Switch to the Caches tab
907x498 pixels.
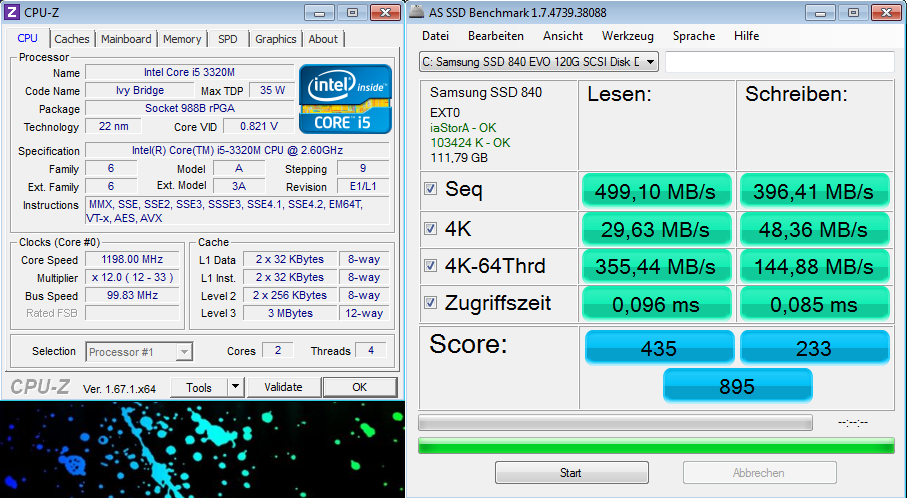click(x=72, y=39)
